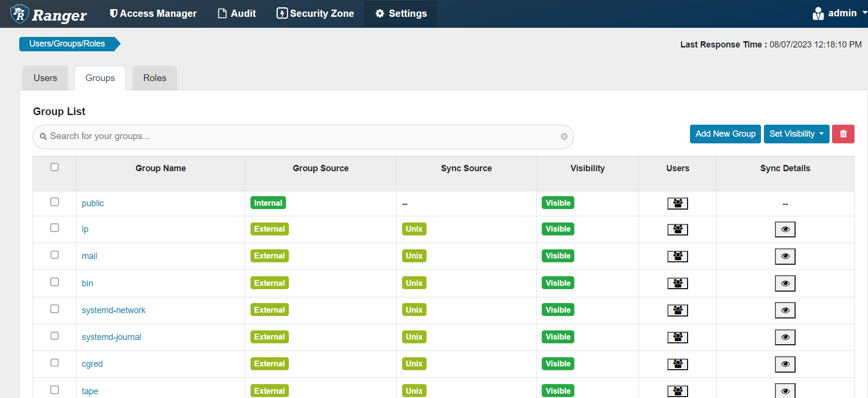Open users icon for systemd-journal group

pyautogui.click(x=678, y=337)
